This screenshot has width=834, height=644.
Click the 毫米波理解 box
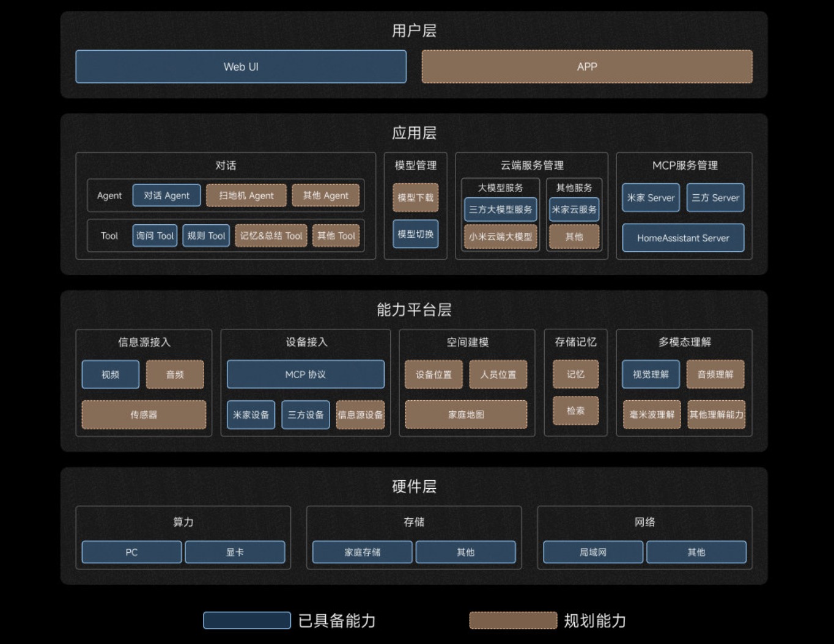pyautogui.click(x=652, y=415)
